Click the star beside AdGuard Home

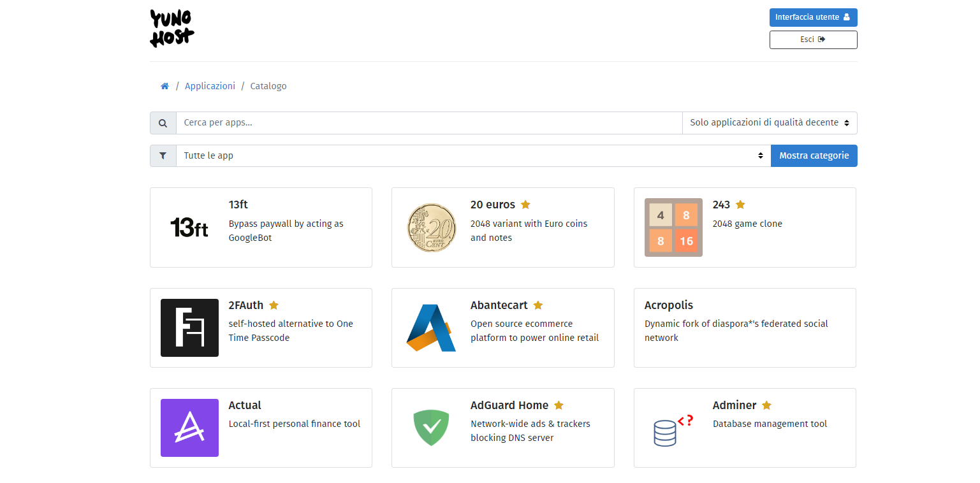[559, 405]
